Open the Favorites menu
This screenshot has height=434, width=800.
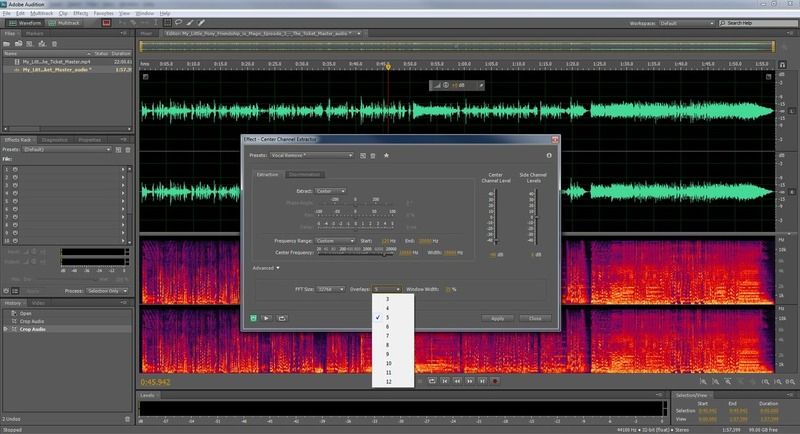pyautogui.click(x=104, y=13)
